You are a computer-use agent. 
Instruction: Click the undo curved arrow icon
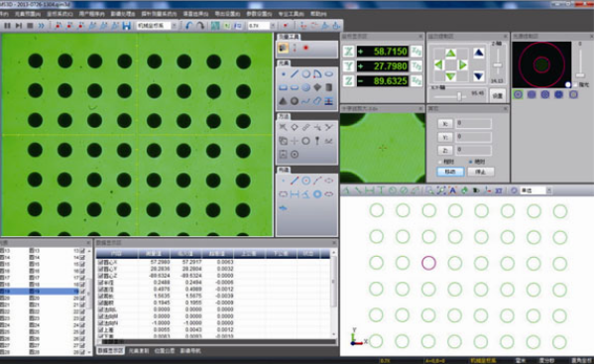point(189,26)
